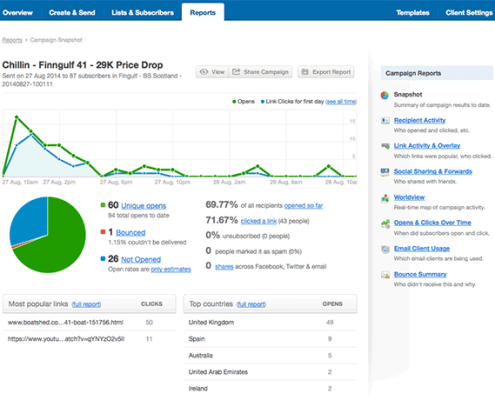Click the Spain row
The height and width of the screenshot is (400, 495).
click(270, 339)
